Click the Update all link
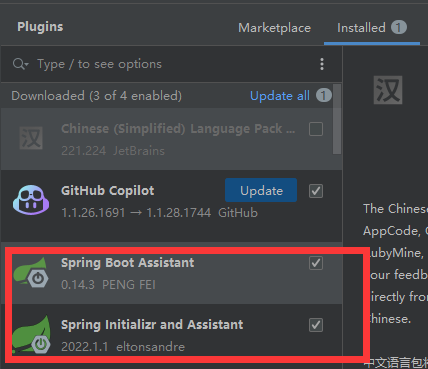The width and height of the screenshot is (428, 369). (280, 96)
